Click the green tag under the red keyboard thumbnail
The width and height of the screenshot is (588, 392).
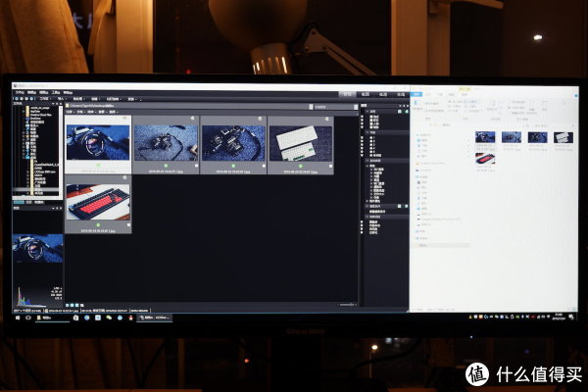(x=98, y=224)
